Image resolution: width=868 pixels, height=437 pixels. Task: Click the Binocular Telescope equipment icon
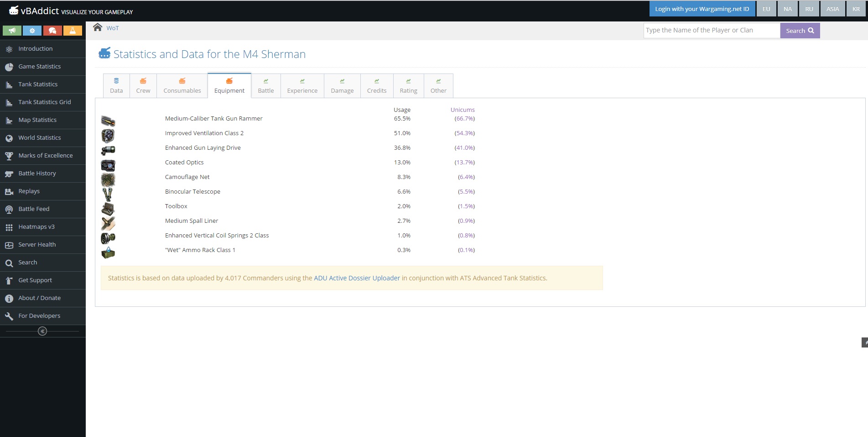click(108, 194)
